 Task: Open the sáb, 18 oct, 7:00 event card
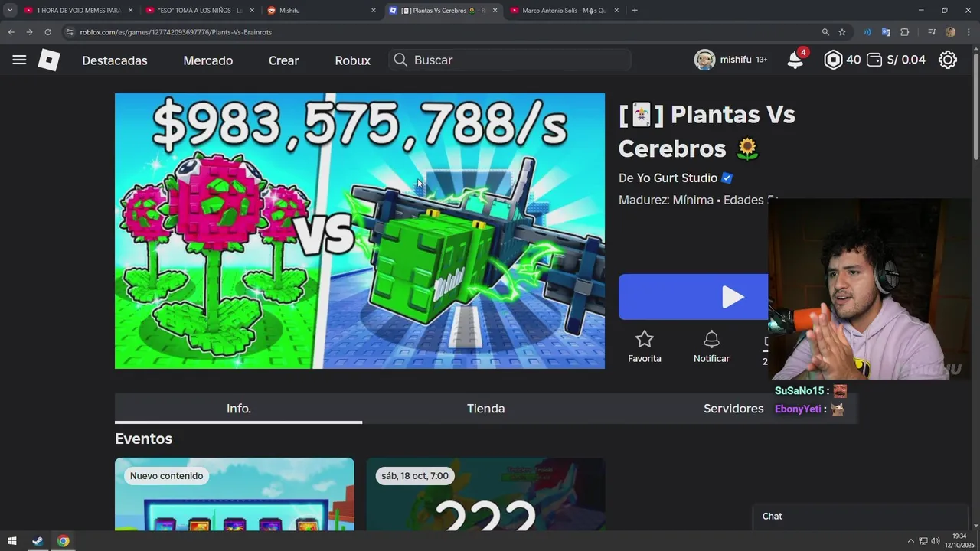485,494
